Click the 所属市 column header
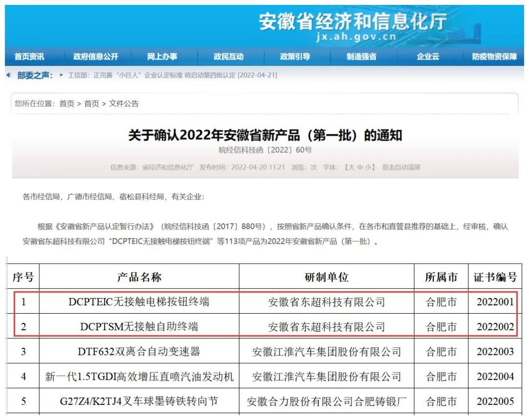 [441, 277]
